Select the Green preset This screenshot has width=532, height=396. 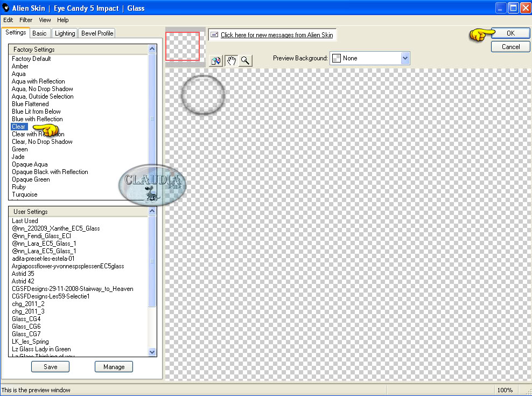click(20, 149)
